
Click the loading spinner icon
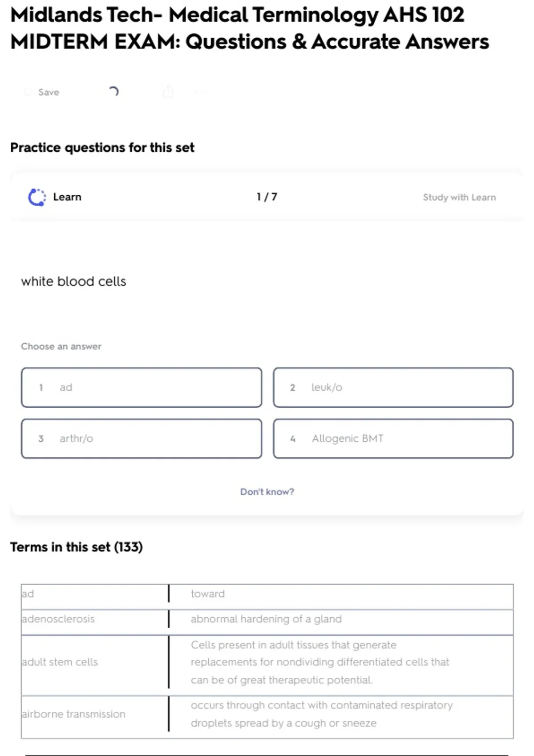pos(113,92)
